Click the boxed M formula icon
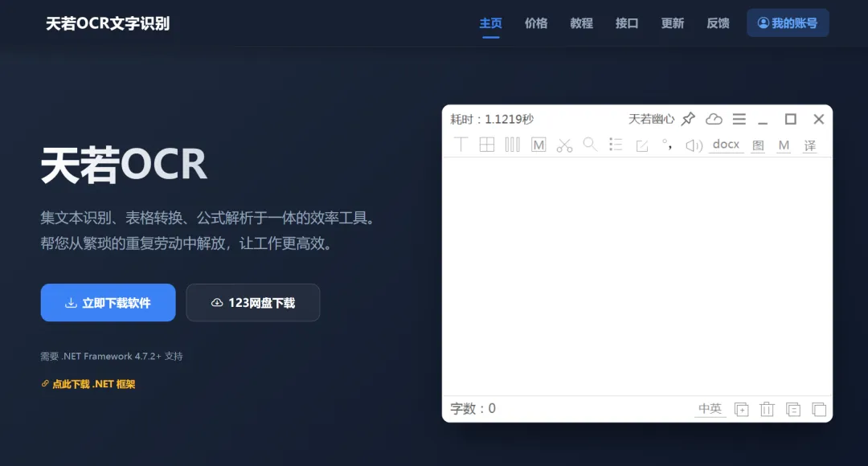The height and width of the screenshot is (466, 868). [538, 145]
